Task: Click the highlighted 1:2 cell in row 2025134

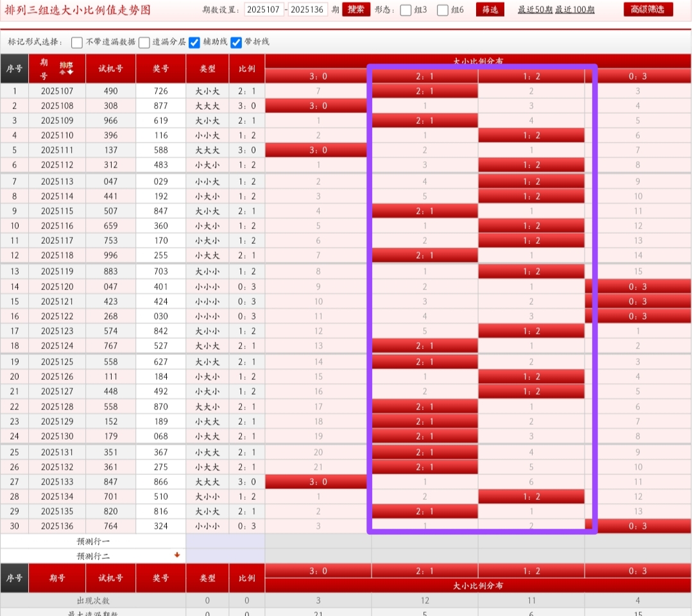Action: [x=531, y=497]
